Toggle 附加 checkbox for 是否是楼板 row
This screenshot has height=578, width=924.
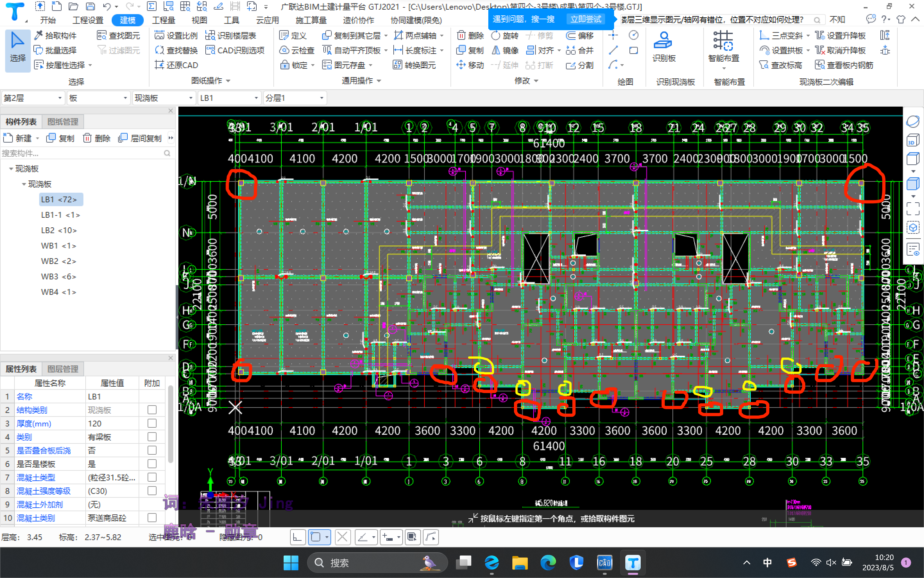tap(152, 464)
